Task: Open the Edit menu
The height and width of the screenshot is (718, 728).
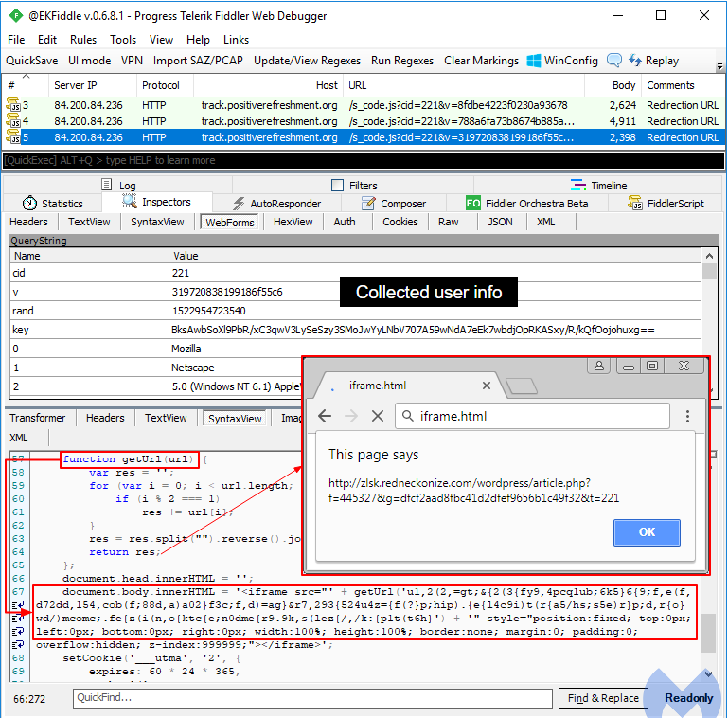Action: pyautogui.click(x=47, y=40)
